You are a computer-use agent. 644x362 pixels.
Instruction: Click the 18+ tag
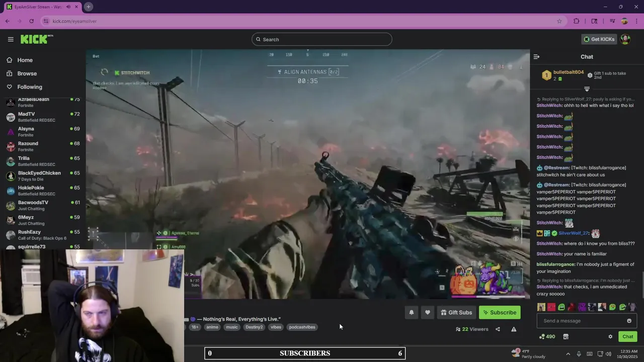pos(195,327)
